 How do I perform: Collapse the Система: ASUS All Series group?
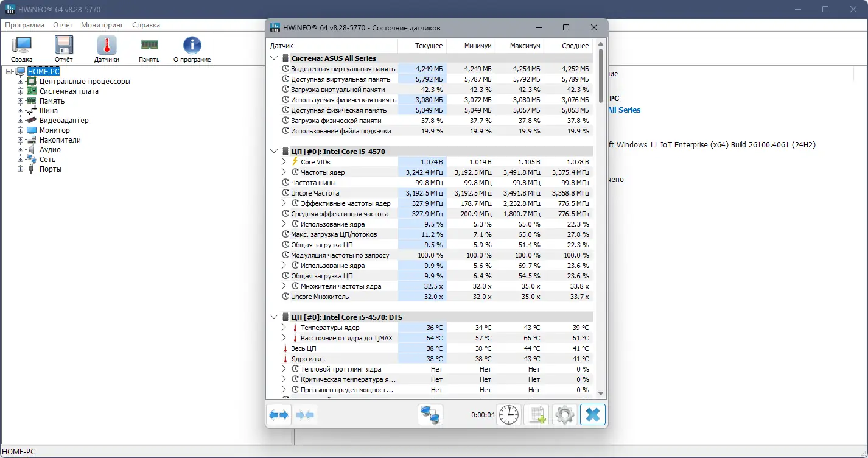[x=274, y=58]
